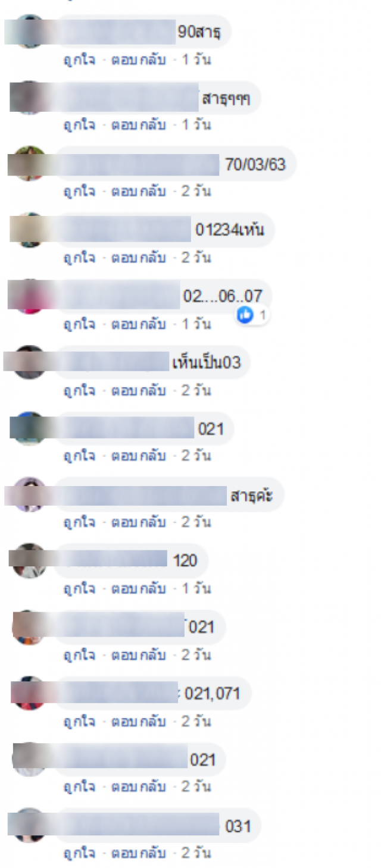Open avatar beside the 021,071 comment

click(x=29, y=693)
